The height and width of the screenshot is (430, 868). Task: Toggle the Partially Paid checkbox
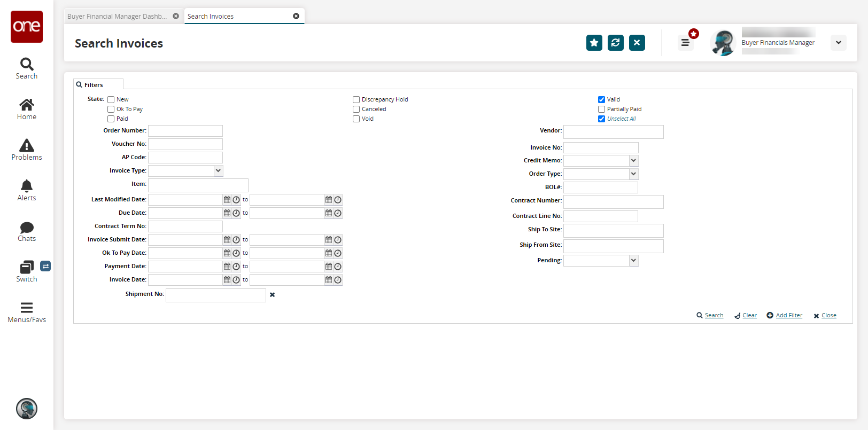point(601,110)
